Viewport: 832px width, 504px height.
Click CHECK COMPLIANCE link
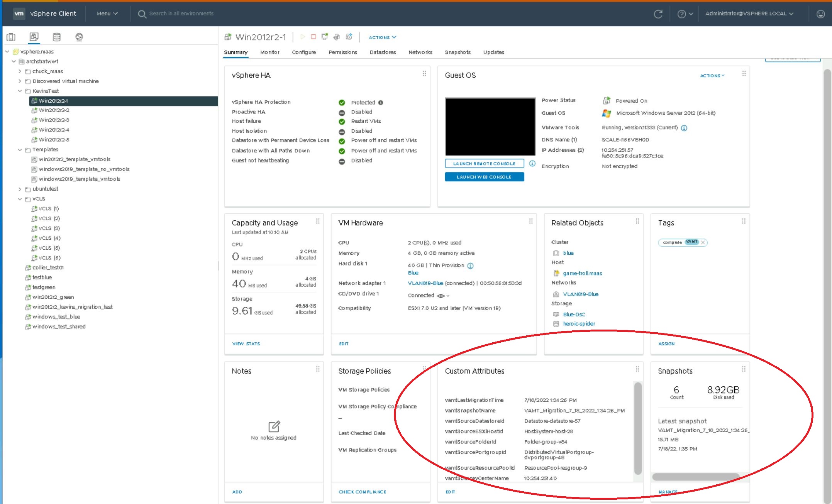tap(362, 492)
